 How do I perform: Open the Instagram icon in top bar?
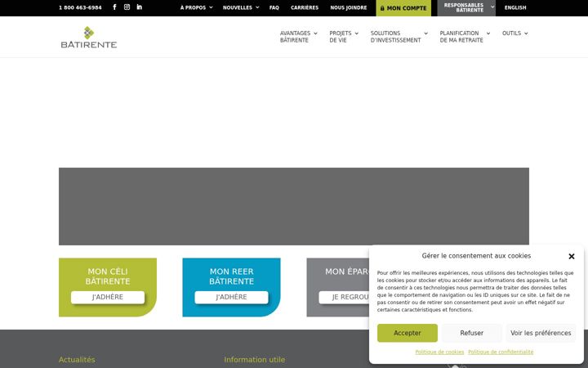(x=127, y=7)
